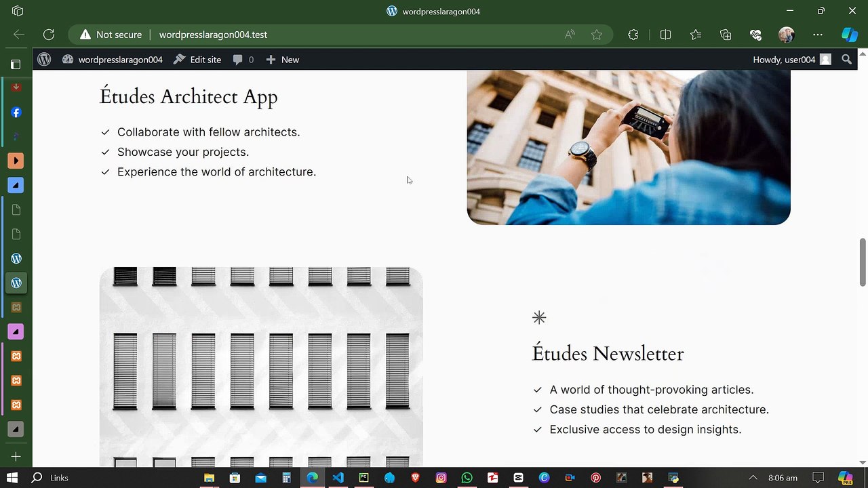Open Instagram from the taskbar
This screenshot has height=488, width=868.
pos(441,478)
